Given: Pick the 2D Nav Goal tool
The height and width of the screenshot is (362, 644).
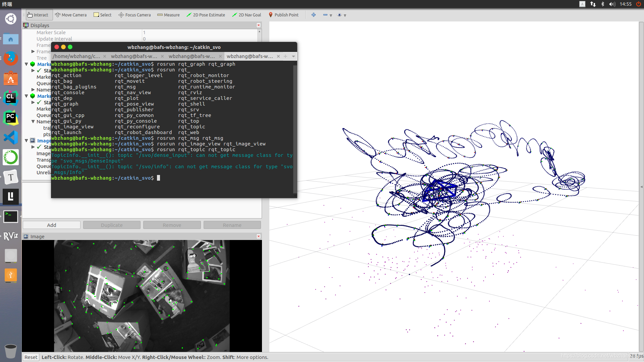Looking at the screenshot, I should (247, 15).
